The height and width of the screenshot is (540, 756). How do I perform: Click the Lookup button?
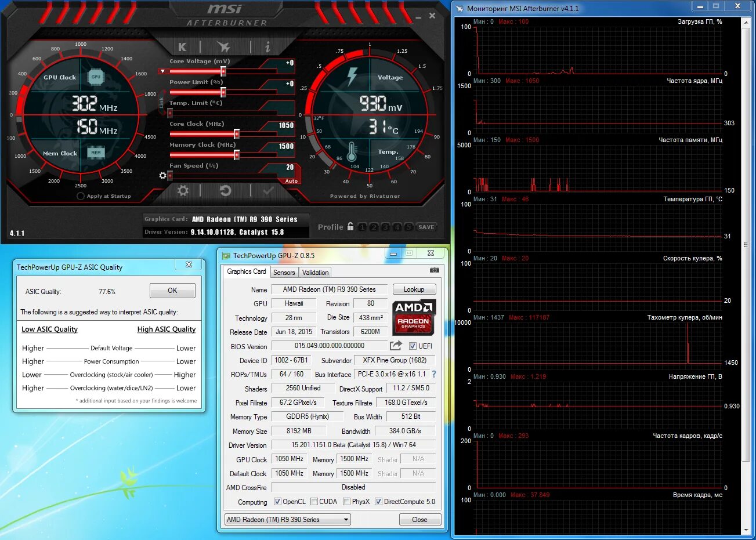click(414, 289)
